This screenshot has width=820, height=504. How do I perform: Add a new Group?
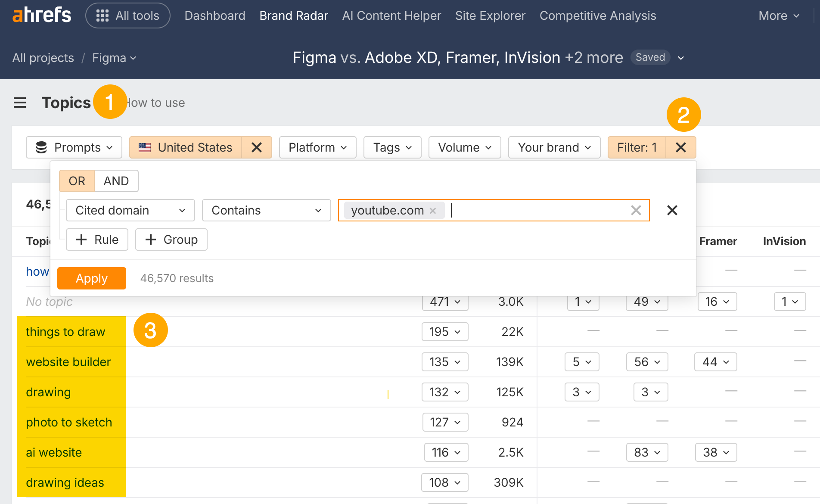pyautogui.click(x=171, y=240)
